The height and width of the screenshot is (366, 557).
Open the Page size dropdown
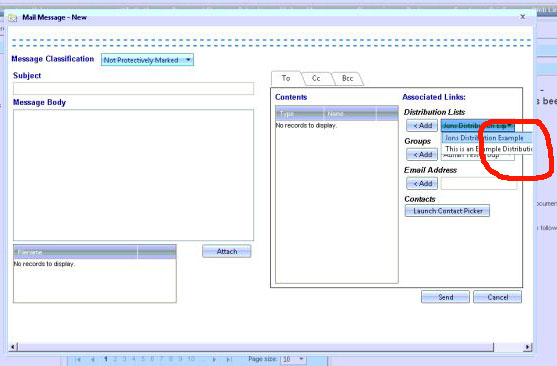(293, 359)
